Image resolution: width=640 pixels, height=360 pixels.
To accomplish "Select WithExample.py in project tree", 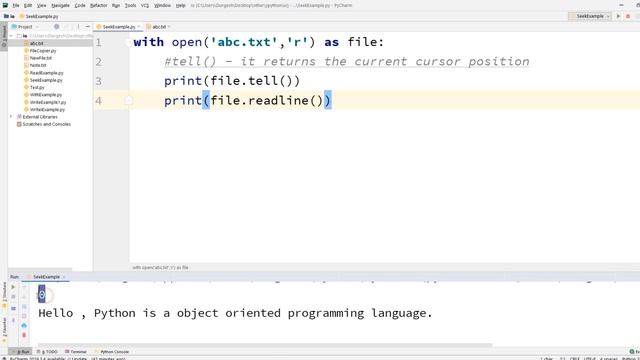I will coord(46,95).
